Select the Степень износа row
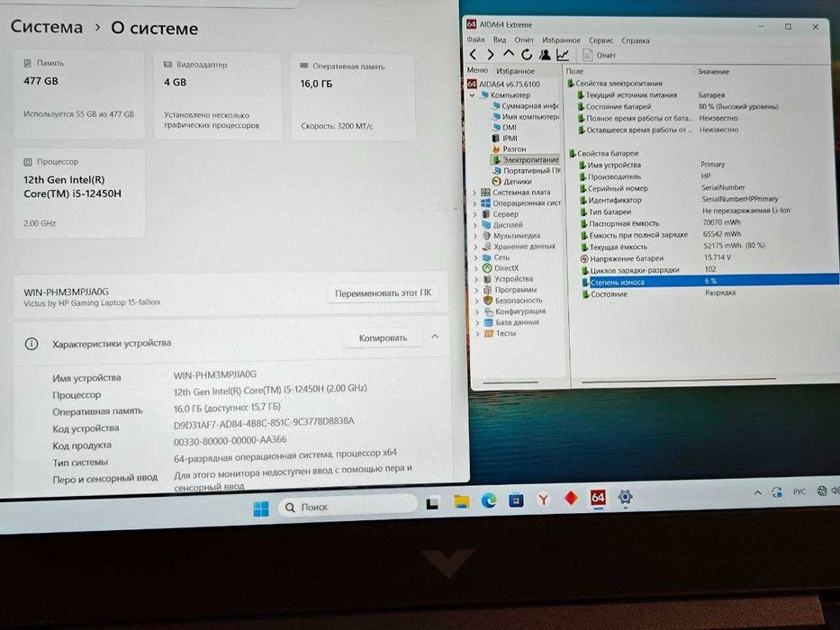Image resolution: width=840 pixels, height=630 pixels. tap(709, 281)
